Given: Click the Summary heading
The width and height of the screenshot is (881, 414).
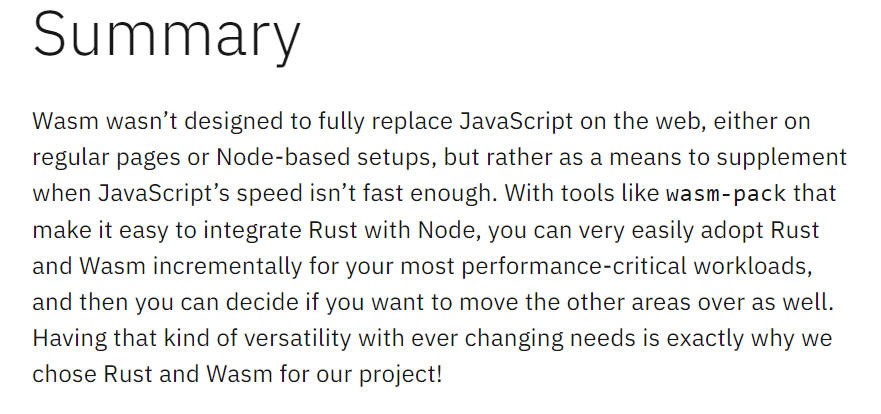Looking at the screenshot, I should 167,37.
